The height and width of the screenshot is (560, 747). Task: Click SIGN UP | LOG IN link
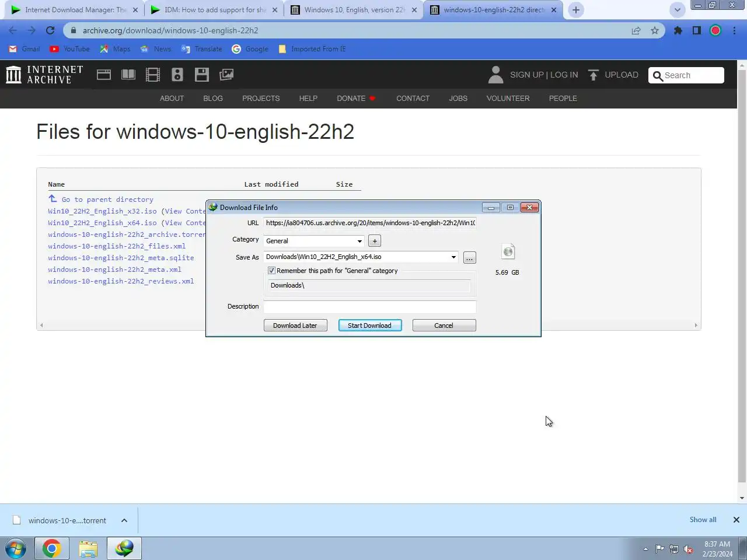(x=544, y=75)
